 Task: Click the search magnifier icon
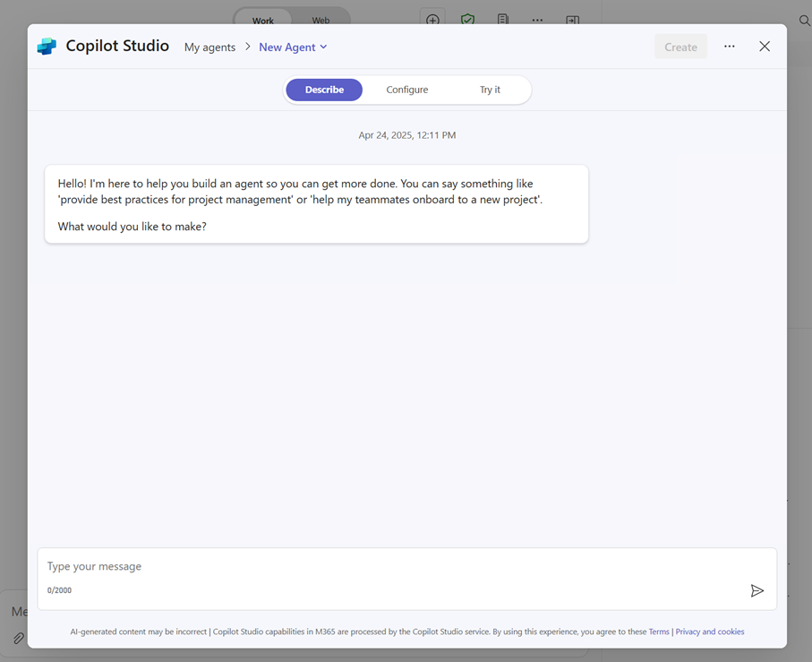coord(804,21)
